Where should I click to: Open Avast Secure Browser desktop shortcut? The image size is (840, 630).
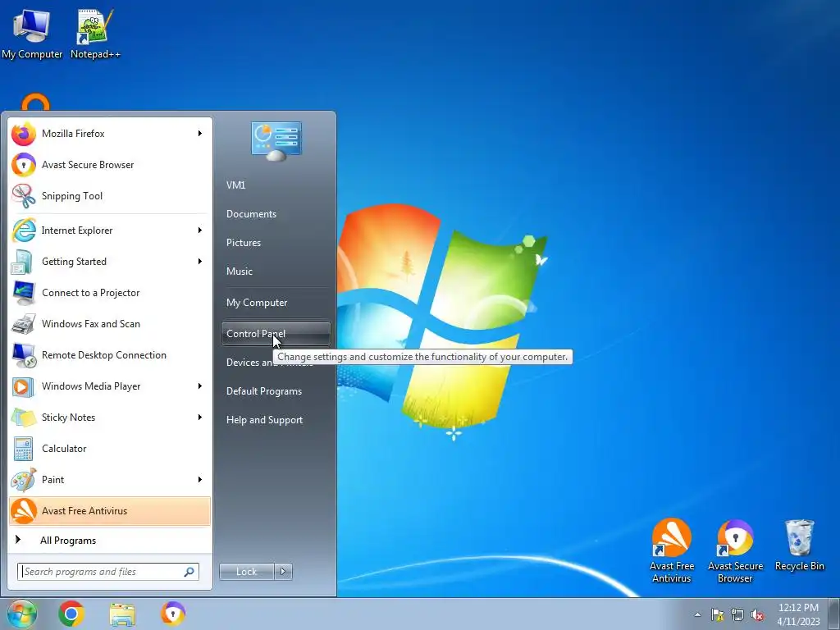(735, 550)
